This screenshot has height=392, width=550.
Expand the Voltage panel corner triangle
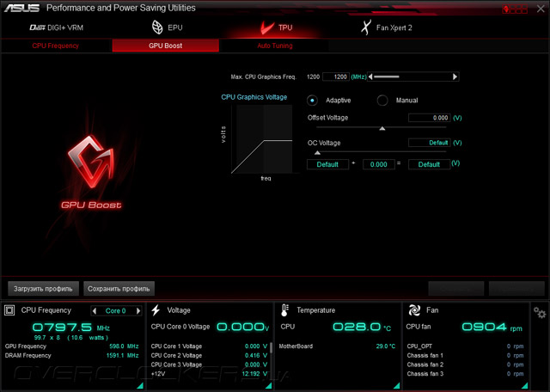point(268,386)
